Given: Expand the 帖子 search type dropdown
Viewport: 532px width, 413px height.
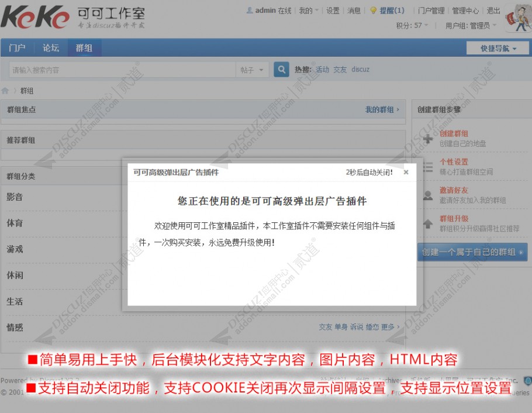Looking at the screenshot, I should (x=252, y=70).
